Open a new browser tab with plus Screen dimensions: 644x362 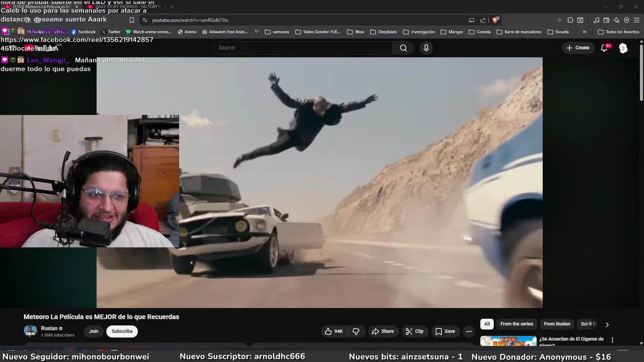click(172, 7)
